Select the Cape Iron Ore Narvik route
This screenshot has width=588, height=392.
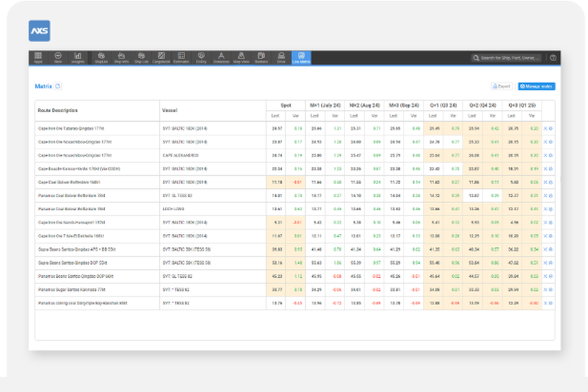pos(72,223)
